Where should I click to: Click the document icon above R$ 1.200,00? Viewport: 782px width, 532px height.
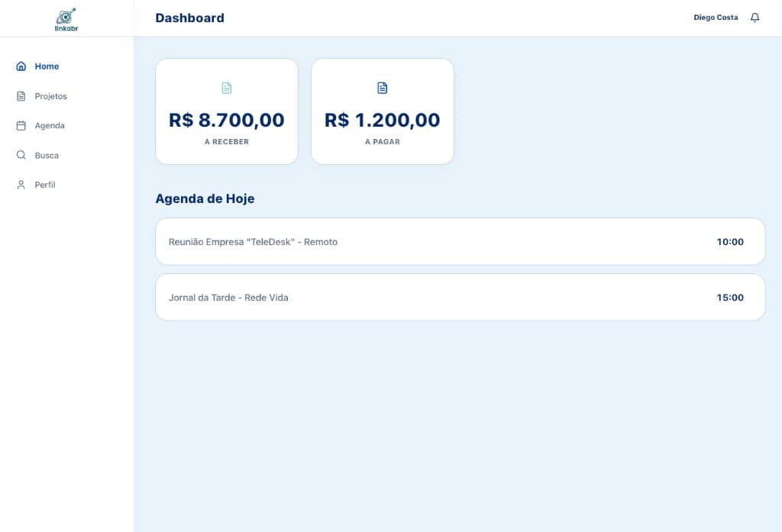pyautogui.click(x=382, y=87)
